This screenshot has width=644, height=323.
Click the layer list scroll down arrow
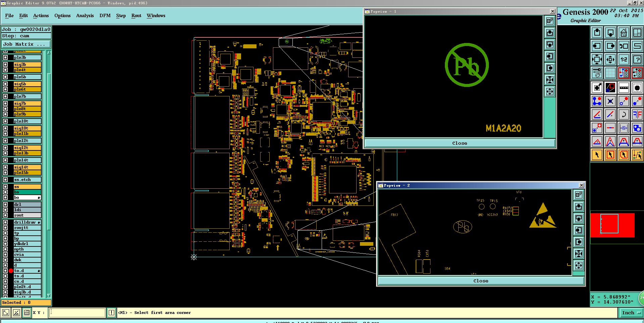coord(49,296)
